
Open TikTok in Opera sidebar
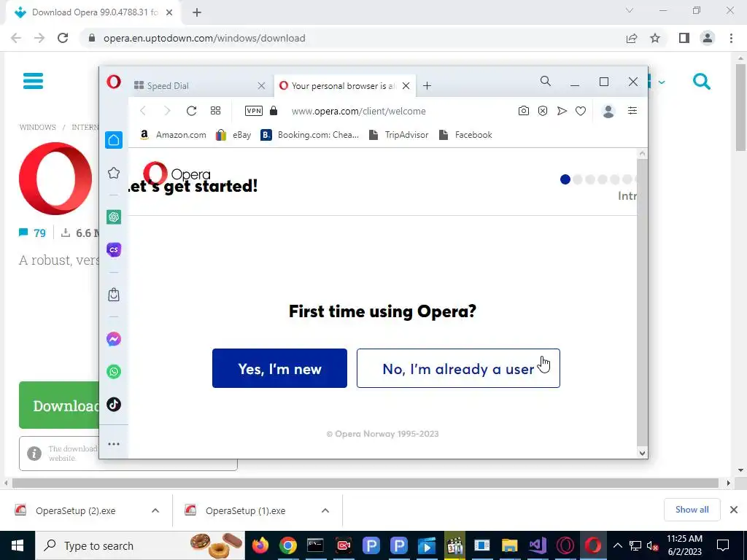(x=113, y=404)
